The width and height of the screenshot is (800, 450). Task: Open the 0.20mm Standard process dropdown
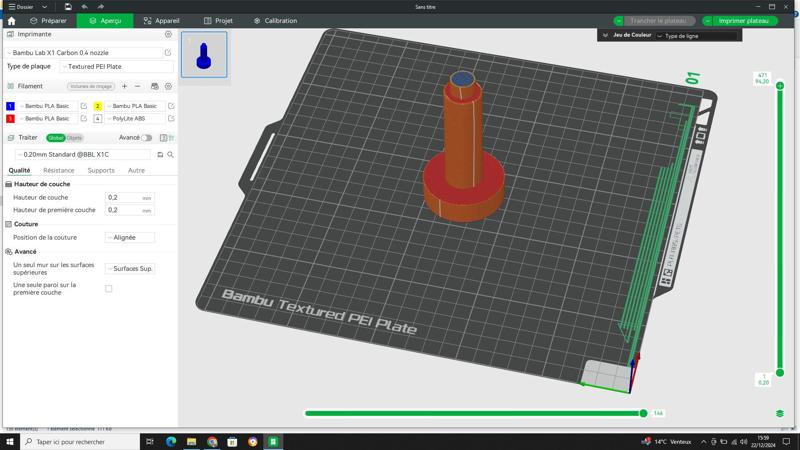pyautogui.click(x=83, y=155)
